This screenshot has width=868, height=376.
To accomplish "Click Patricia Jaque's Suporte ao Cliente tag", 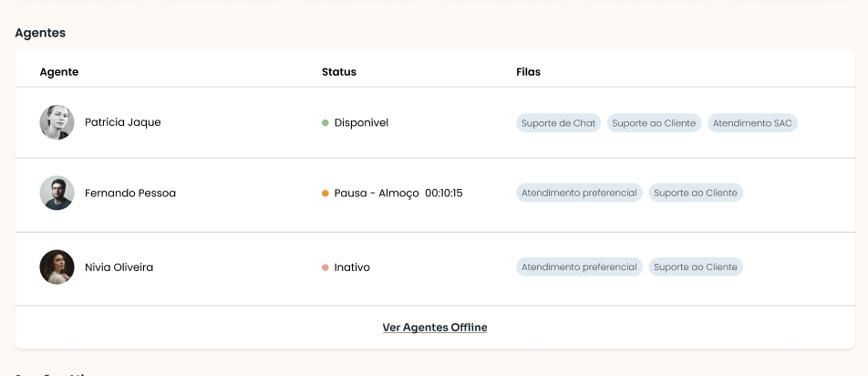I will (654, 123).
